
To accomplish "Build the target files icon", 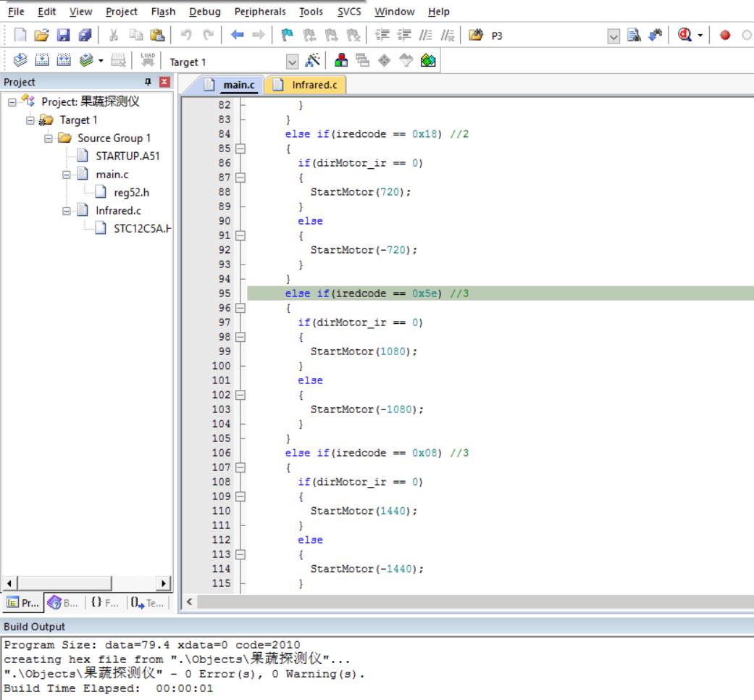I will 42,60.
